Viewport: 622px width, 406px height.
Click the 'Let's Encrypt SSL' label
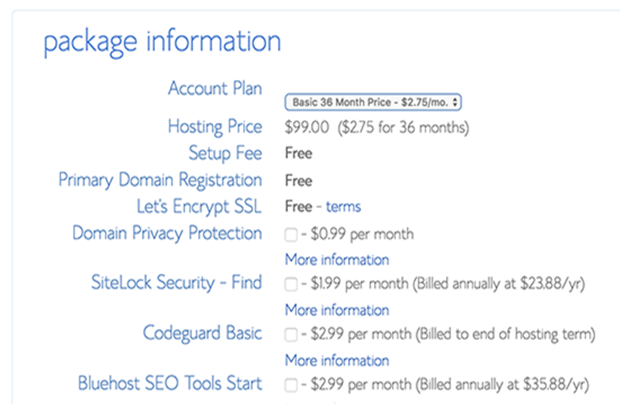click(199, 207)
